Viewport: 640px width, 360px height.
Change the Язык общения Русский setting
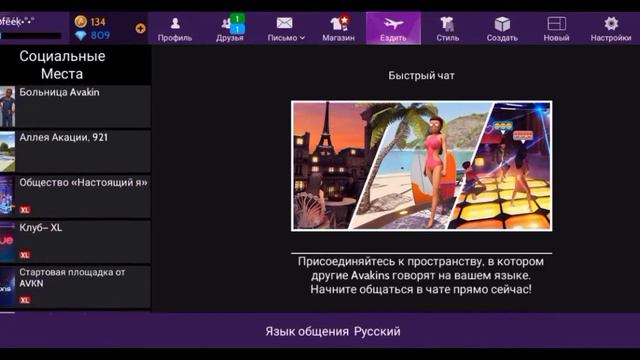coord(333,331)
